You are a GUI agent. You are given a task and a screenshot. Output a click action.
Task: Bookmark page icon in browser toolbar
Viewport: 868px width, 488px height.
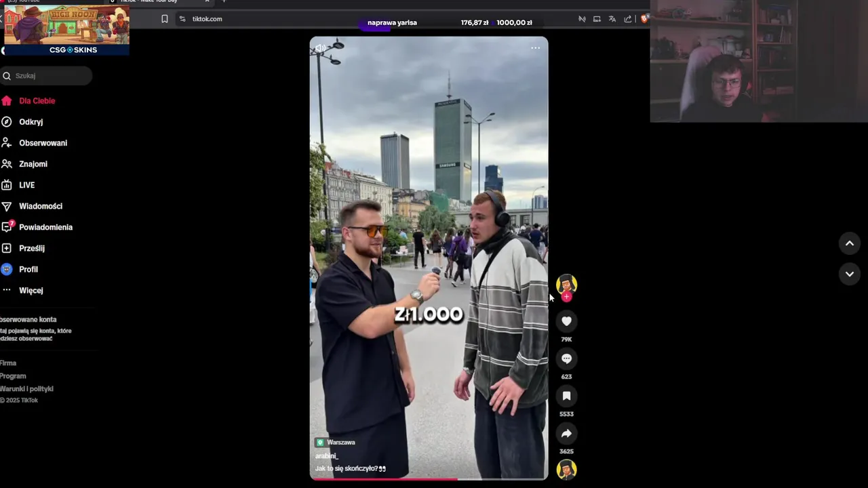click(x=164, y=19)
